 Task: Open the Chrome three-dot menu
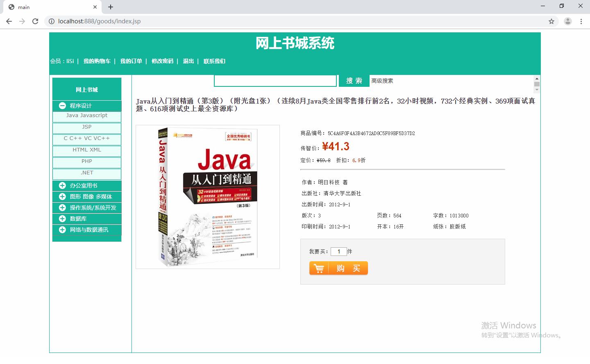point(581,21)
